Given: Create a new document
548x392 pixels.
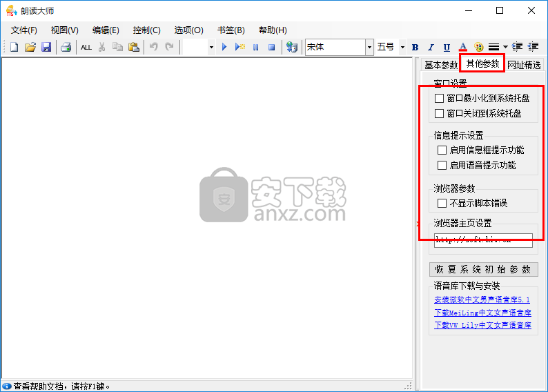Looking at the screenshot, I should 14,47.
